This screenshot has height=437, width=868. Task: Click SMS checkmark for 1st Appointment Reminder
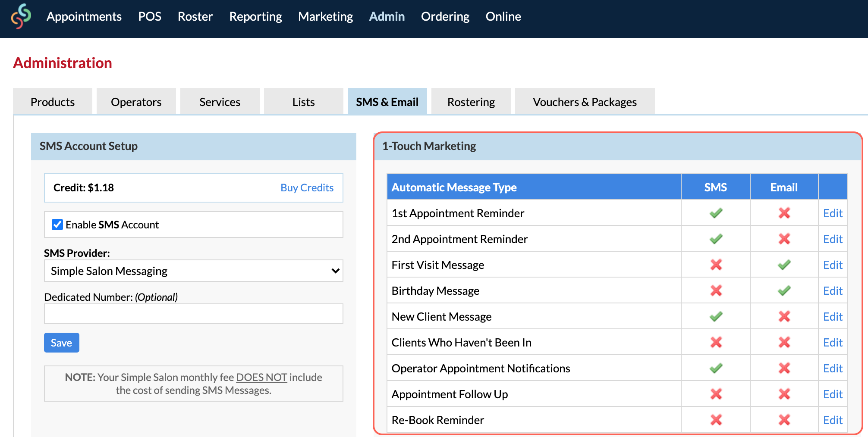[716, 213]
